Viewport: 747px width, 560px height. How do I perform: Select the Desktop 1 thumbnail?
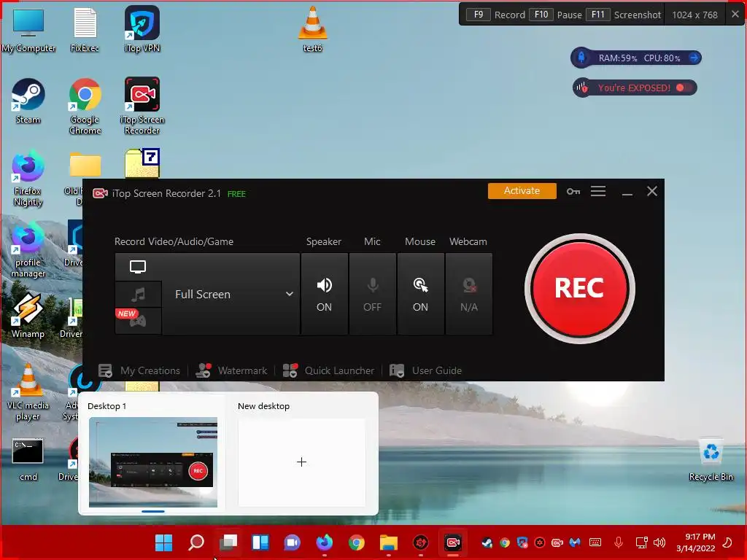point(153,462)
